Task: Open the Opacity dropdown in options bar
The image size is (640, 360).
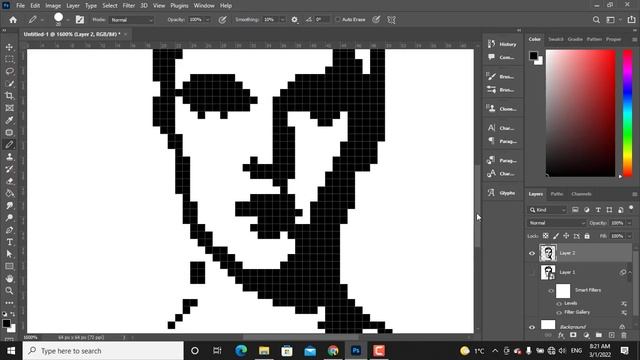Action: (207, 20)
